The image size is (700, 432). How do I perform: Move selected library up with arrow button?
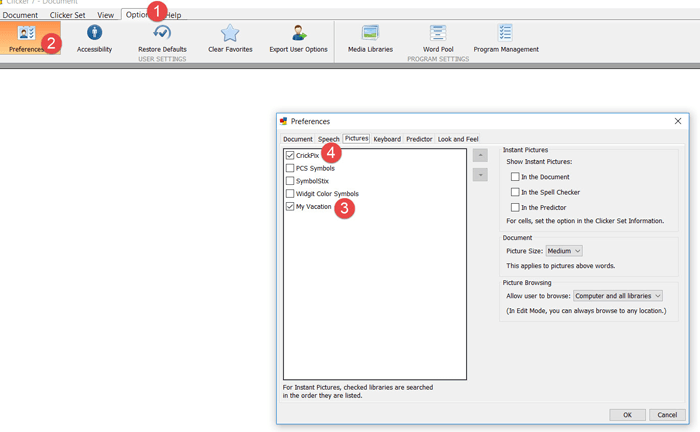[480, 156]
